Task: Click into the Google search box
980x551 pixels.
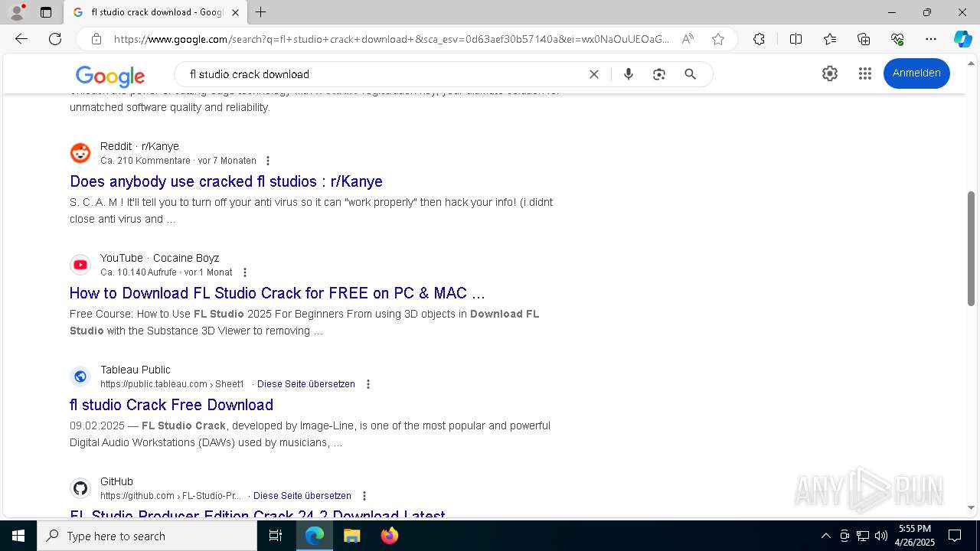Action: tap(383, 74)
